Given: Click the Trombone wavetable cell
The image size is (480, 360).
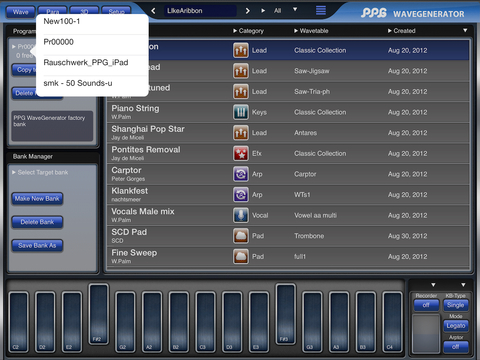Looking at the screenshot, I should coord(309,236).
